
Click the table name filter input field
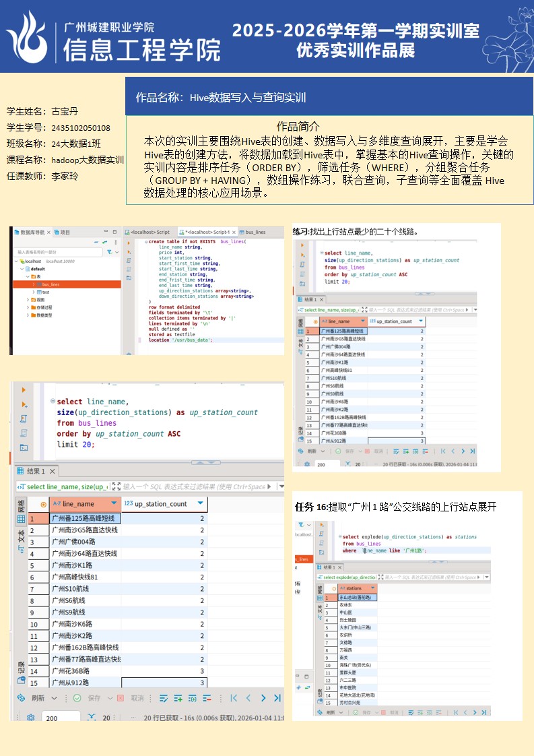coord(57,252)
